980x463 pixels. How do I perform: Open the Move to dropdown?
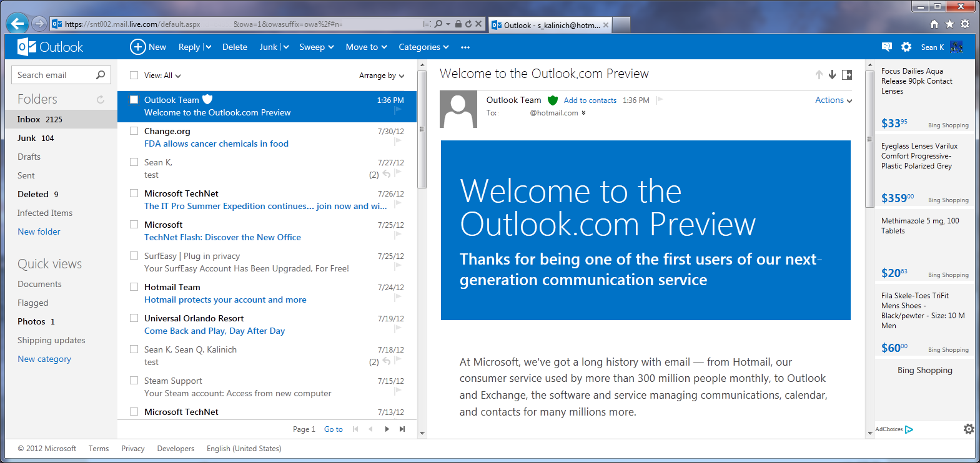coord(366,47)
